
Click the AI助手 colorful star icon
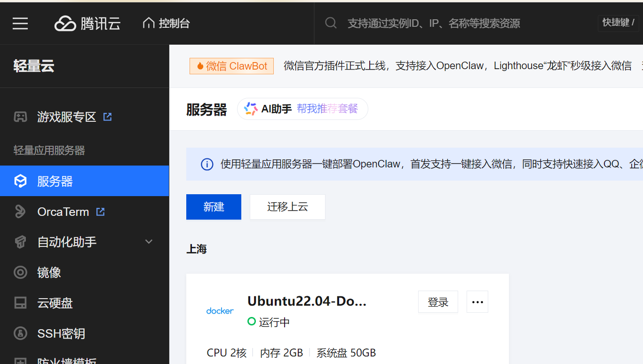pos(251,109)
